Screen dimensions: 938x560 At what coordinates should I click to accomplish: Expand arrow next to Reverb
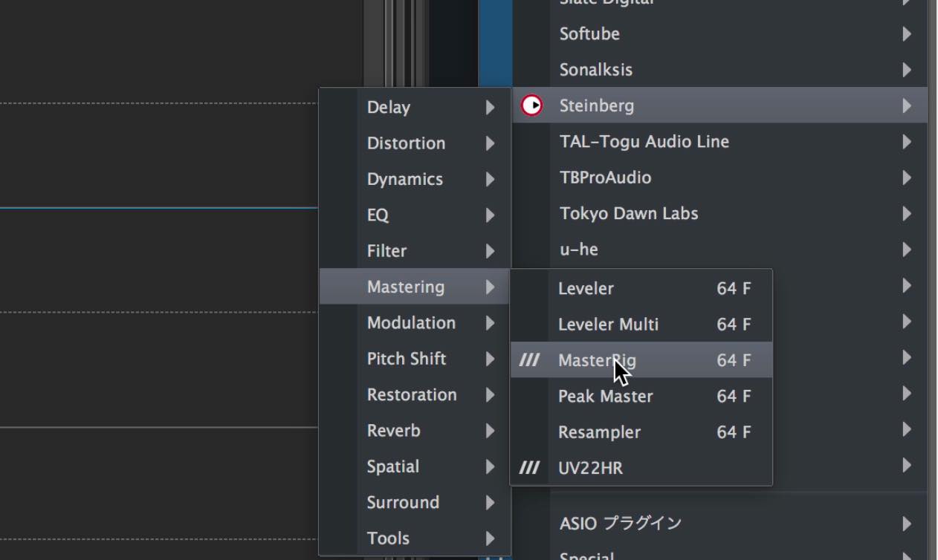[490, 430]
